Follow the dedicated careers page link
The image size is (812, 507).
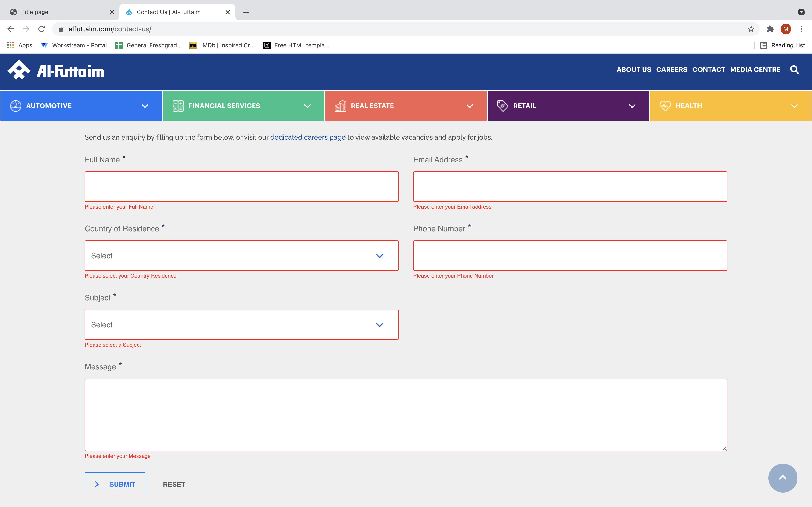(308, 137)
